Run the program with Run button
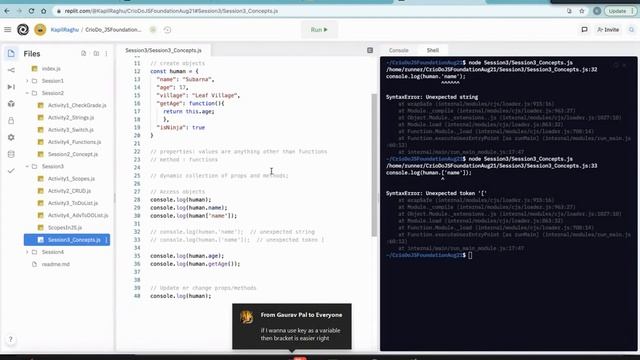Viewport: 640px width, 360px height. pos(319,29)
